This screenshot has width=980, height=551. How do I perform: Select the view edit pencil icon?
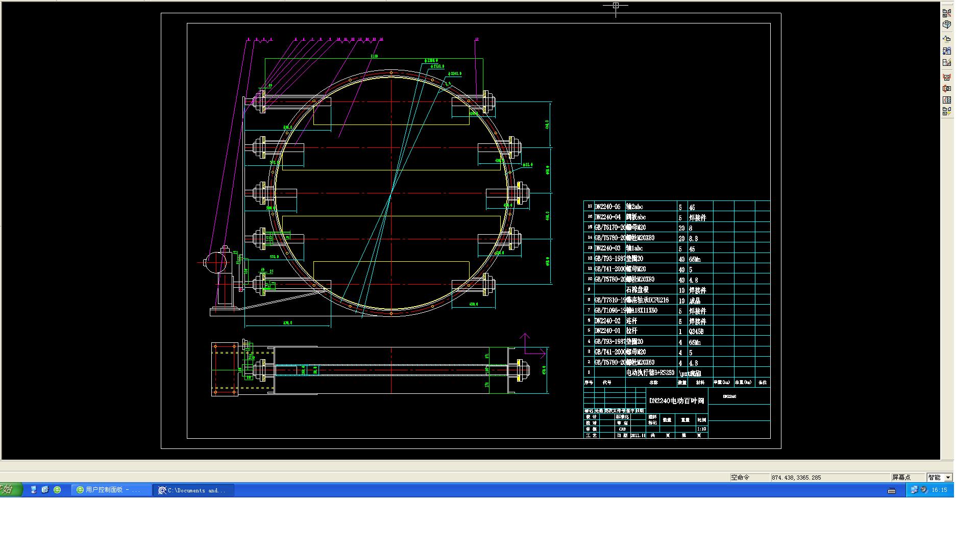tap(947, 63)
